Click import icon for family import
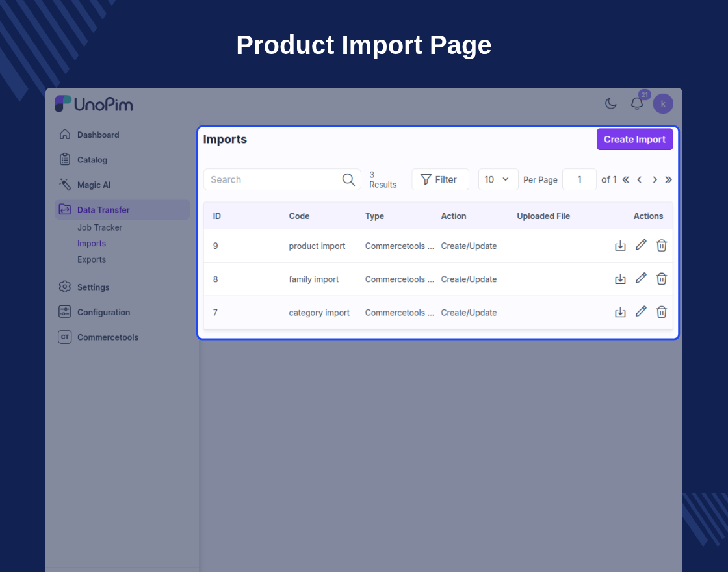 pyautogui.click(x=620, y=279)
